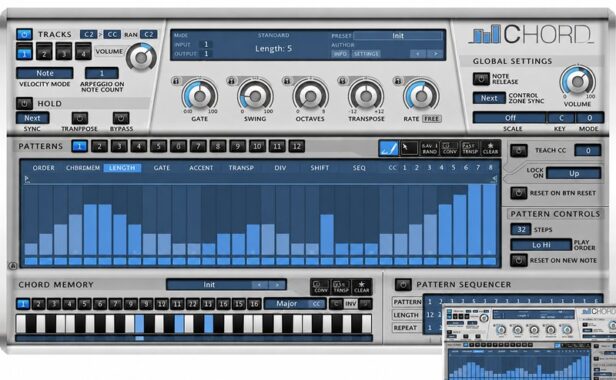Click the CONV icon in Patterns toolbar

[450, 149]
